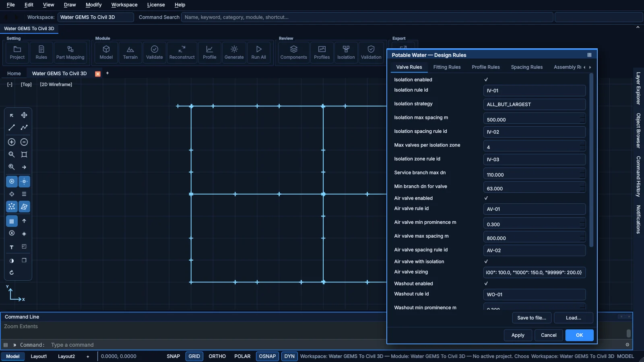
Task: Open the License menu
Action: click(156, 5)
